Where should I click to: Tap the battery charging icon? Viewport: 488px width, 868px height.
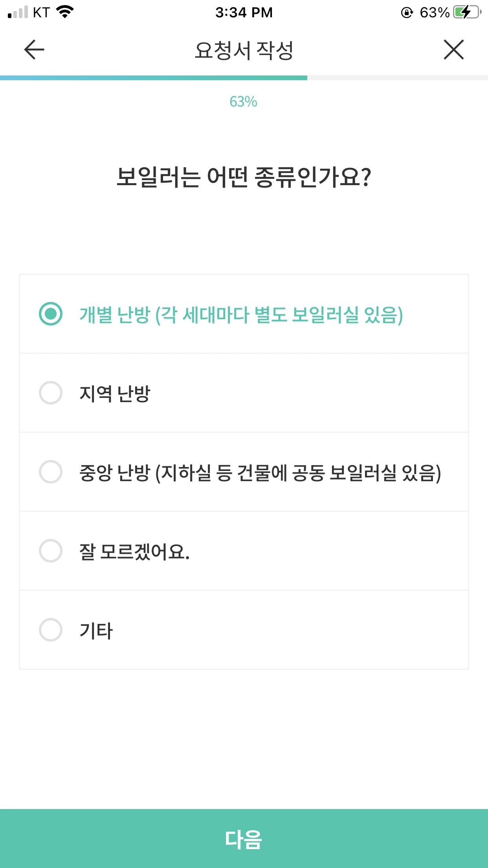point(466,12)
